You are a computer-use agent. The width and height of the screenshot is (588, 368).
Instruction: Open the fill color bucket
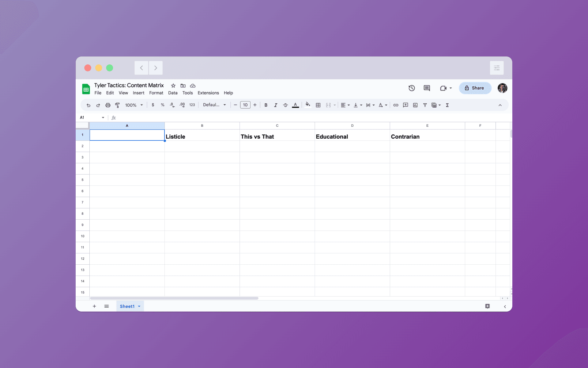308,105
